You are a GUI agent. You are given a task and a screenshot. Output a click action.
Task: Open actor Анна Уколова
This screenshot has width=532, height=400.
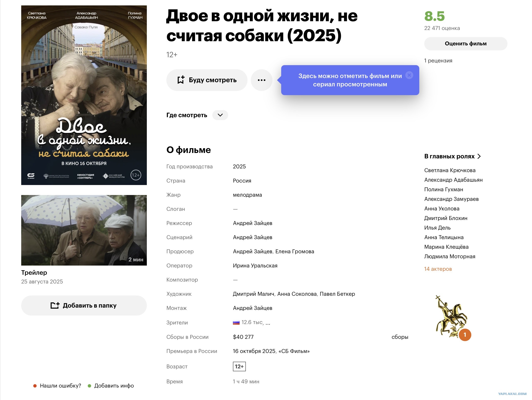coord(442,209)
